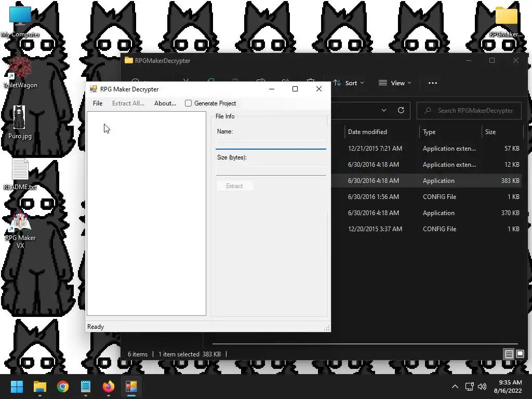Screen dimensions: 532x399
Task: Open the File menu in RPG Maker Decrypter
Action: click(98, 103)
